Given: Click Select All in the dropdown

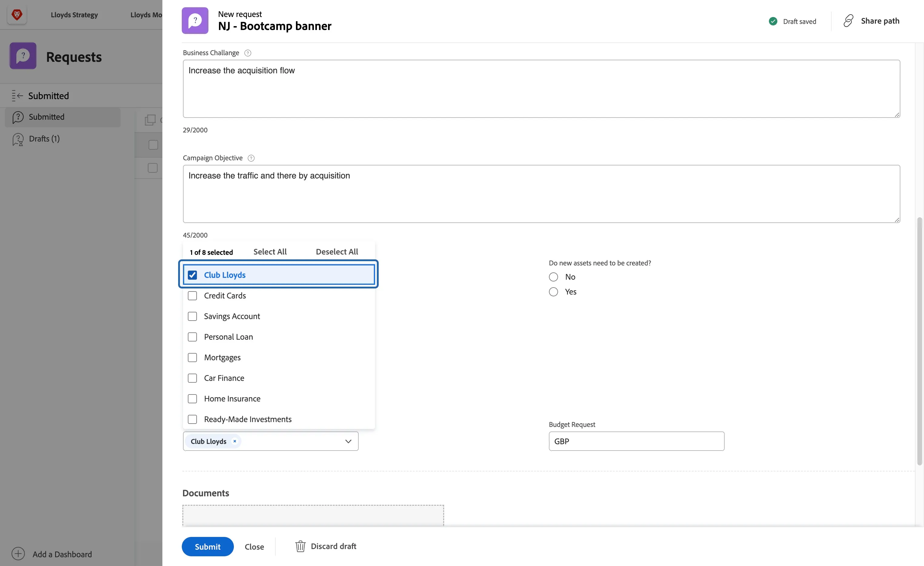Looking at the screenshot, I should (270, 252).
